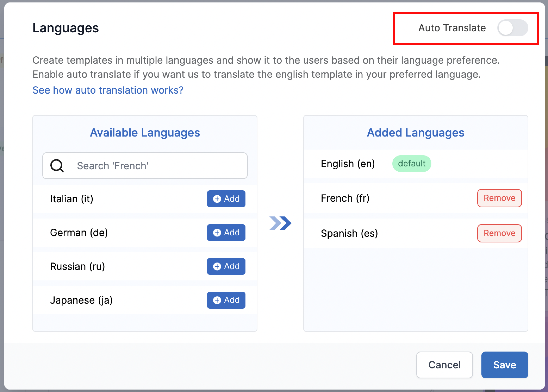
Task: Click plus icon beside Japanese
Action: (x=217, y=300)
